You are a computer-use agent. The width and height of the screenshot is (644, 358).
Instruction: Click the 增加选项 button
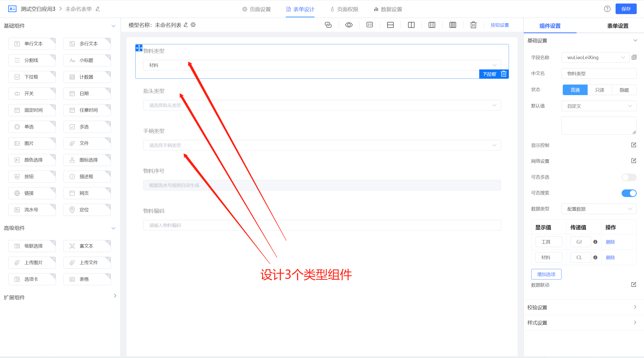(546, 274)
